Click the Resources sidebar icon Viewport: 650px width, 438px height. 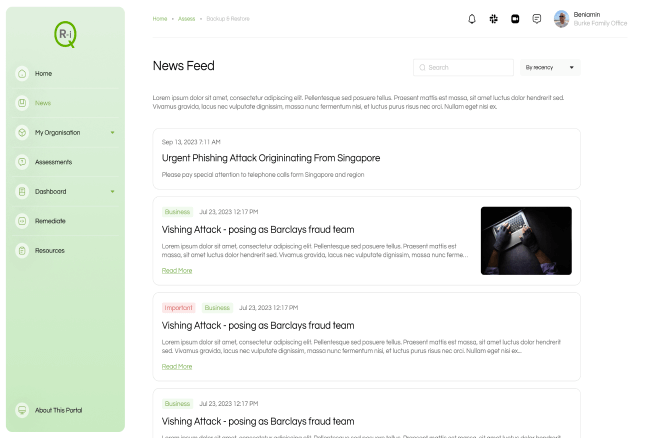click(x=22, y=250)
